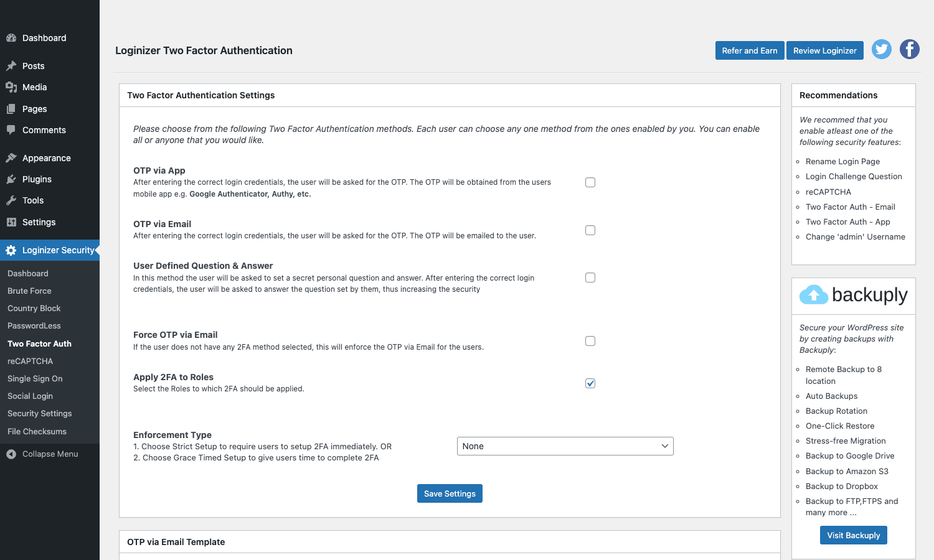Go to the Plugins menu item
Viewport: 934px width, 560px height.
pyautogui.click(x=37, y=179)
